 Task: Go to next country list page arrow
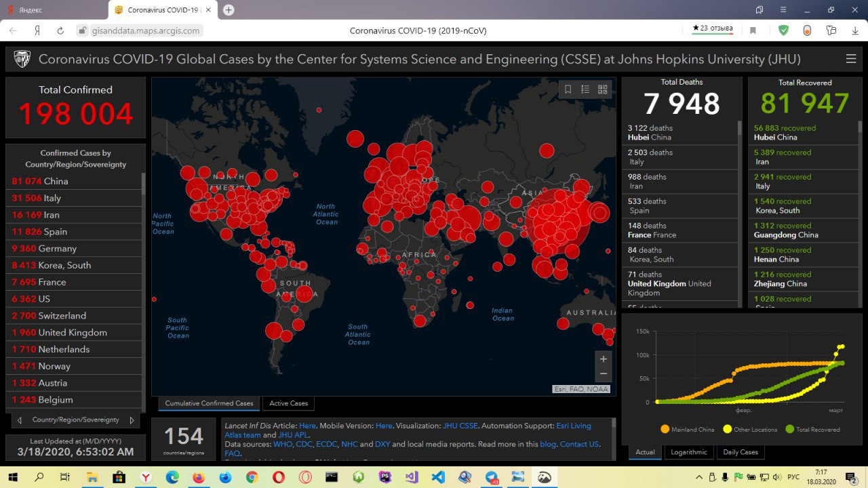click(132, 420)
